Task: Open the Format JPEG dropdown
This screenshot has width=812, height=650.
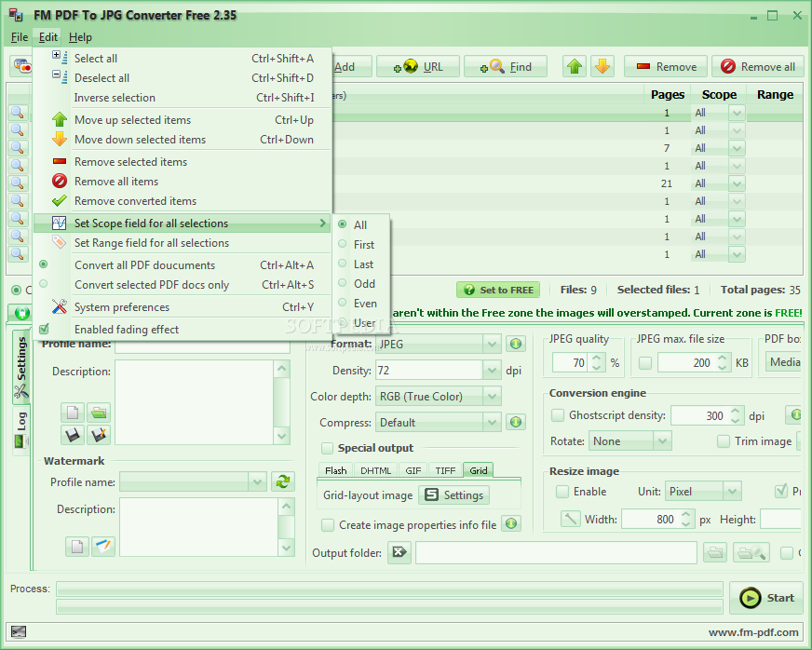Action: click(492, 344)
